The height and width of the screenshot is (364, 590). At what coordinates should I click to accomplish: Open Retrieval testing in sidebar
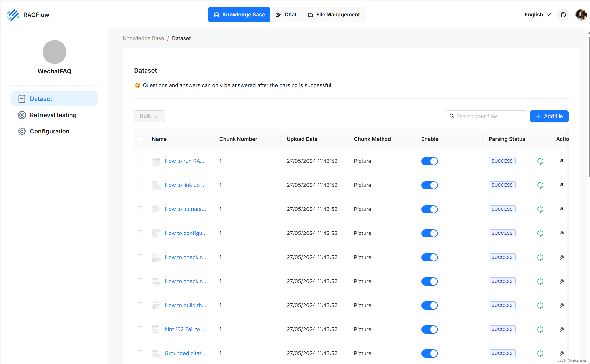(53, 115)
